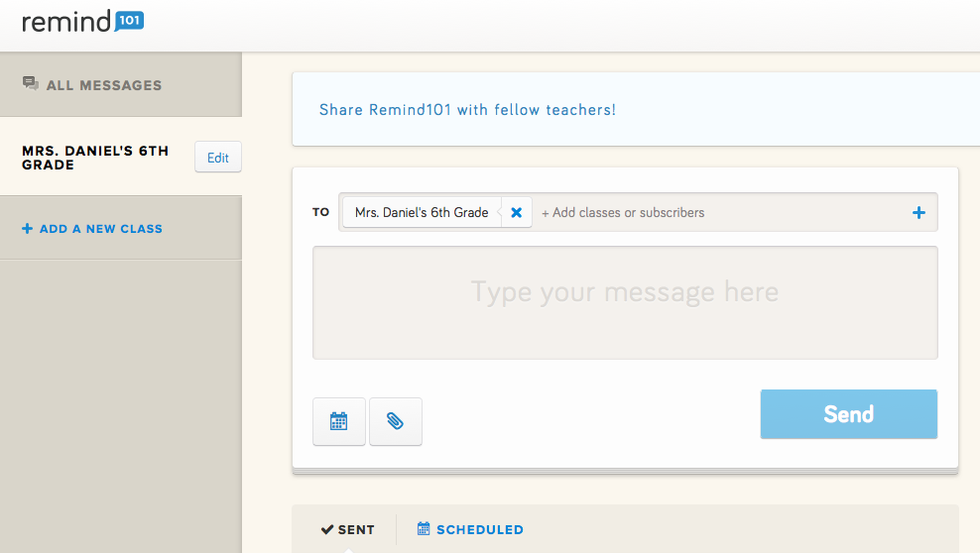
Task: Open the Share Remind101 with fellow teachers link
Action: (467, 110)
